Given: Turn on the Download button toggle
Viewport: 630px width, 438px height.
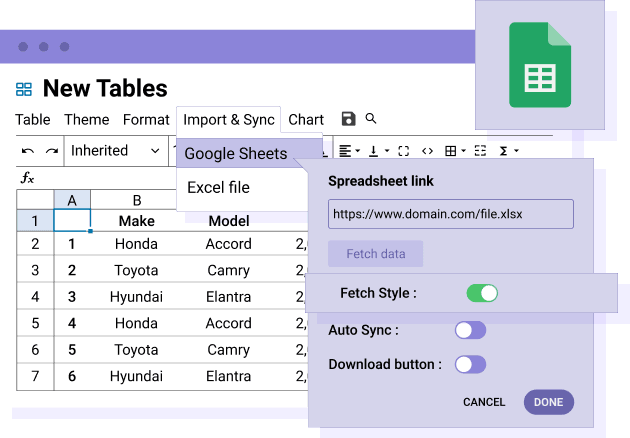Looking at the screenshot, I should (470, 364).
